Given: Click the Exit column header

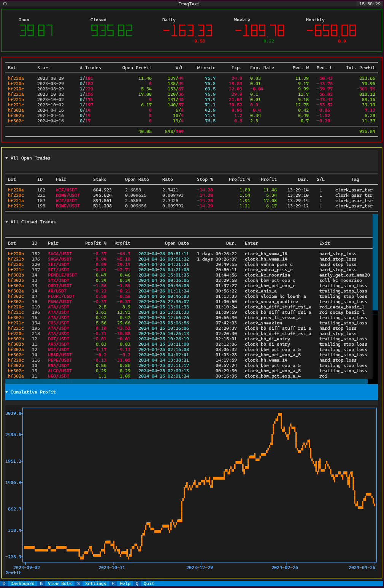Looking at the screenshot, I should (325, 243).
